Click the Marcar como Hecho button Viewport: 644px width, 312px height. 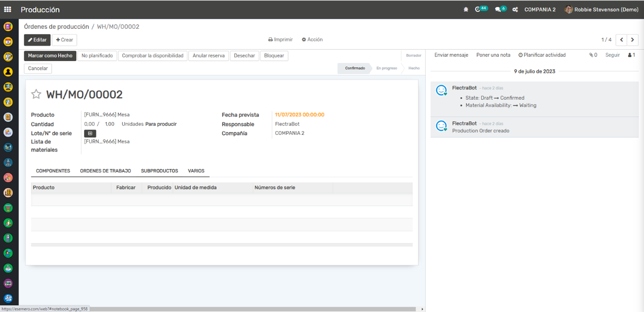tap(50, 56)
